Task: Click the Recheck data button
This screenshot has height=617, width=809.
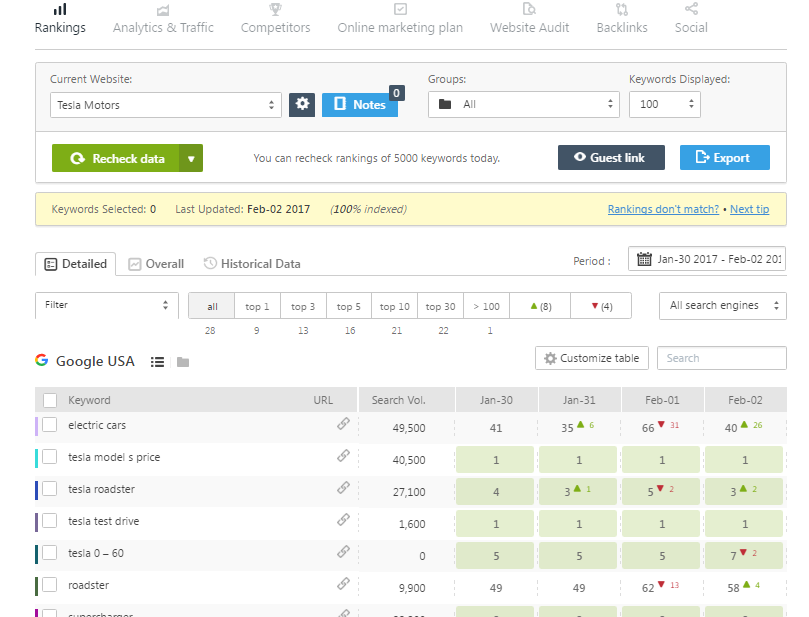Action: coord(116,158)
